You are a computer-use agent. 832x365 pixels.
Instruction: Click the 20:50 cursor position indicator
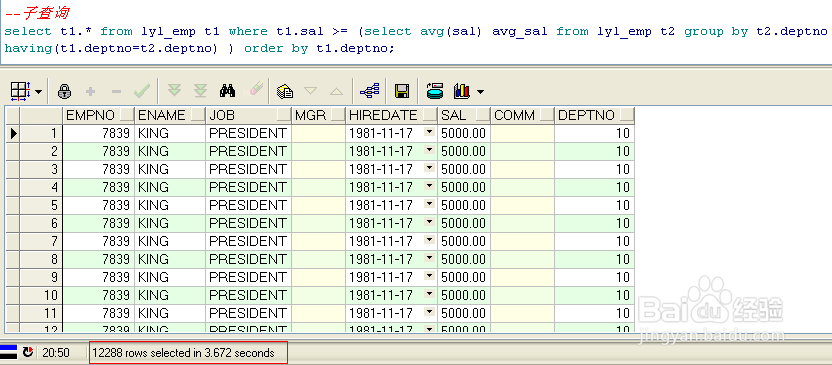point(56,353)
